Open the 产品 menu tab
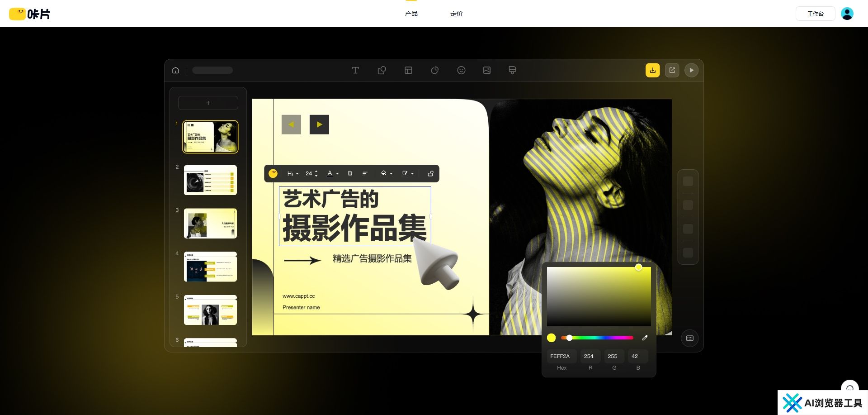 tap(411, 14)
